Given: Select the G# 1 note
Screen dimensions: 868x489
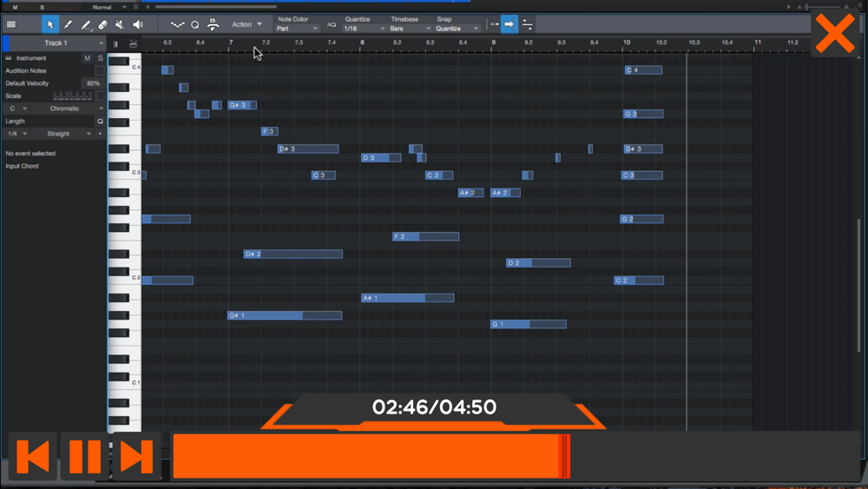Looking at the screenshot, I should tap(285, 315).
